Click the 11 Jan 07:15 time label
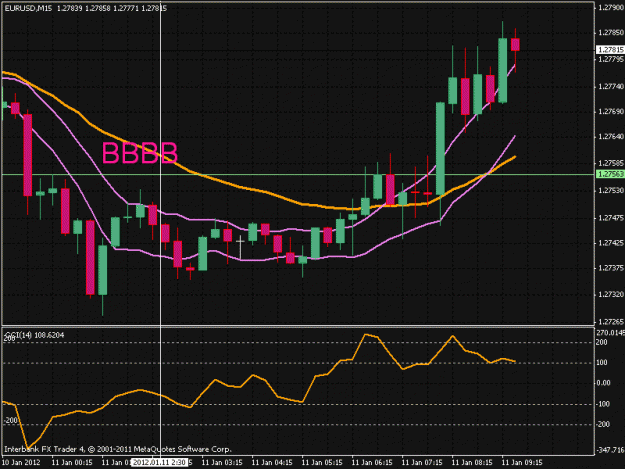The height and width of the screenshot is (469, 625). click(422, 463)
